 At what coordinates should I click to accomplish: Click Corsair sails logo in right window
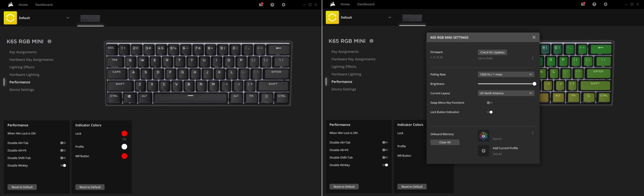tap(332, 4)
